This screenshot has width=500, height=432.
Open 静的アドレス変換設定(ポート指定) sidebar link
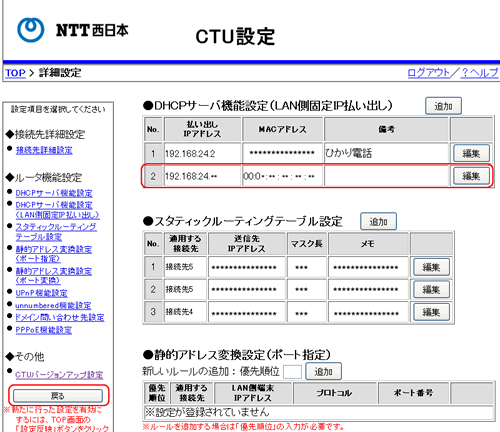(54, 254)
